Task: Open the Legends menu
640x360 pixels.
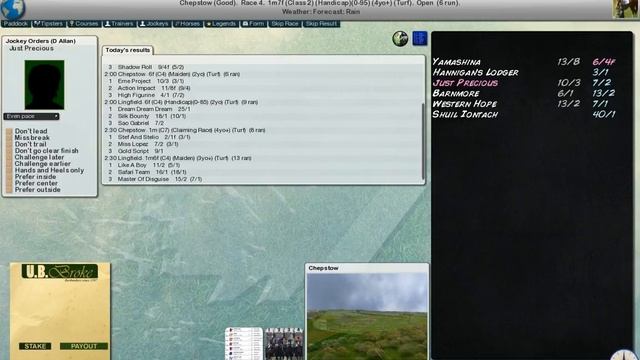Action: point(221,24)
